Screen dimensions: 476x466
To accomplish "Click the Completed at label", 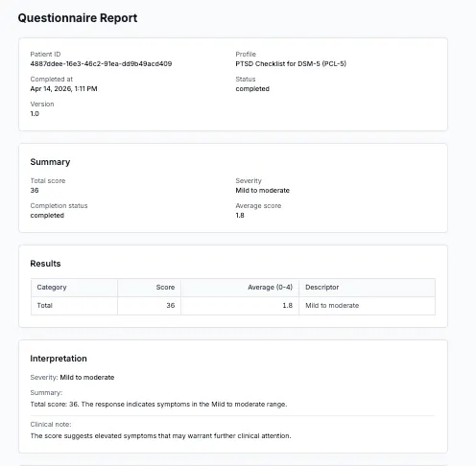I will pyautogui.click(x=52, y=79).
